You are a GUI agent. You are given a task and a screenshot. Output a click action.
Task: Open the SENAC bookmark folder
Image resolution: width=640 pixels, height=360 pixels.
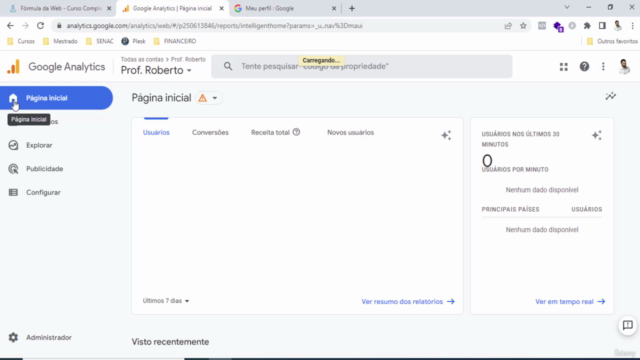point(100,41)
